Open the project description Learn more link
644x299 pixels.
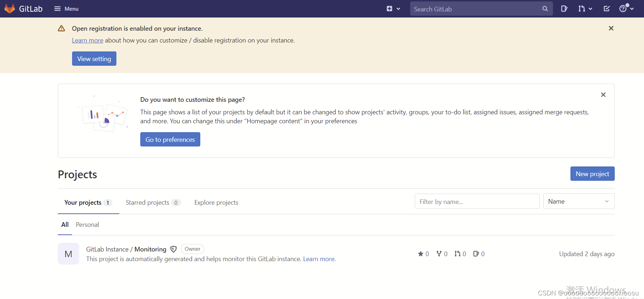tap(319, 259)
